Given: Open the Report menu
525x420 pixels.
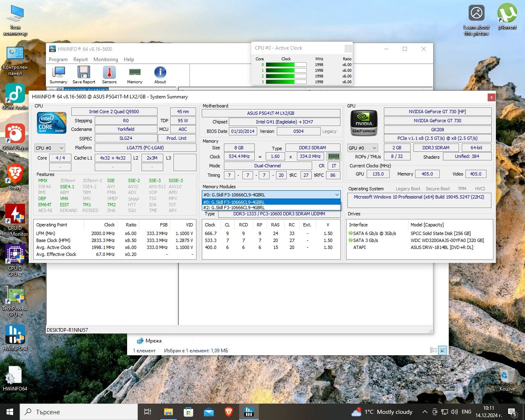Looking at the screenshot, I should pyautogui.click(x=80, y=59).
